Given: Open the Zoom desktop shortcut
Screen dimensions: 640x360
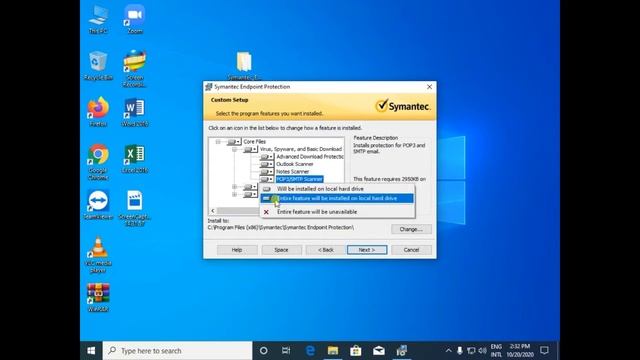Looking at the screenshot, I should click(135, 20).
